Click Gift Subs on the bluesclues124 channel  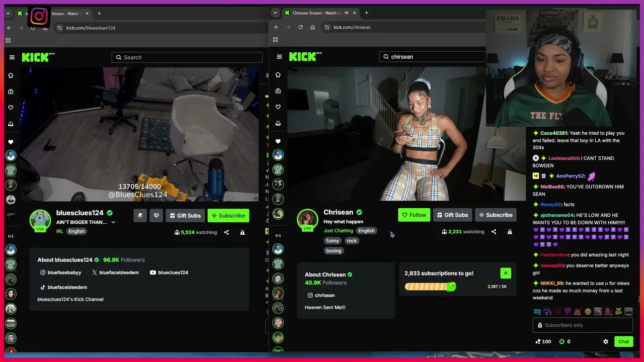[x=185, y=216]
